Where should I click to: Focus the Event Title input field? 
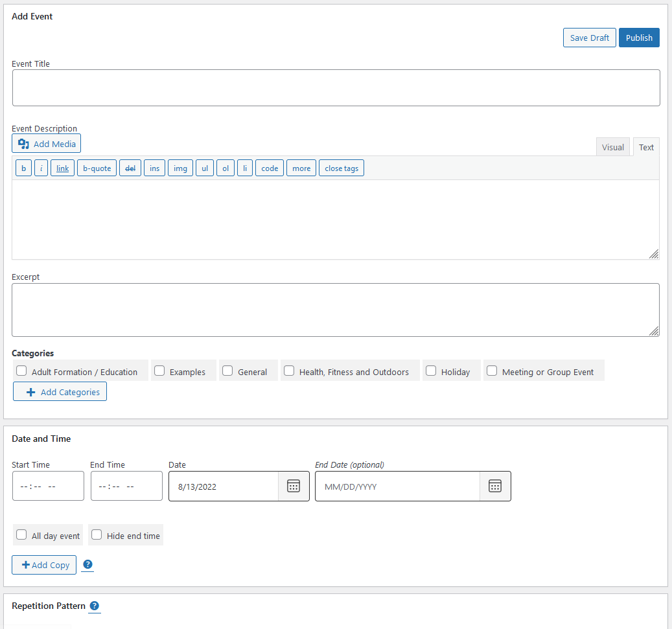click(336, 88)
